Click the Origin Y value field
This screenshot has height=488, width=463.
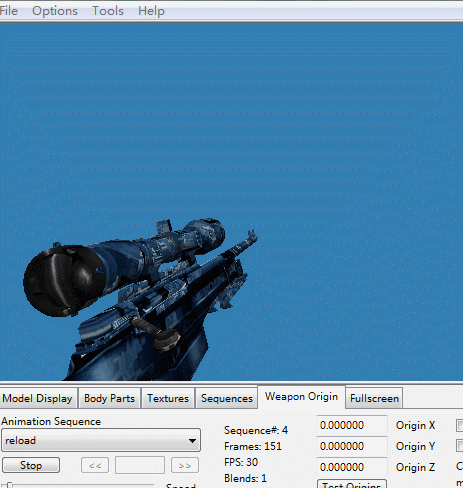pos(352,446)
